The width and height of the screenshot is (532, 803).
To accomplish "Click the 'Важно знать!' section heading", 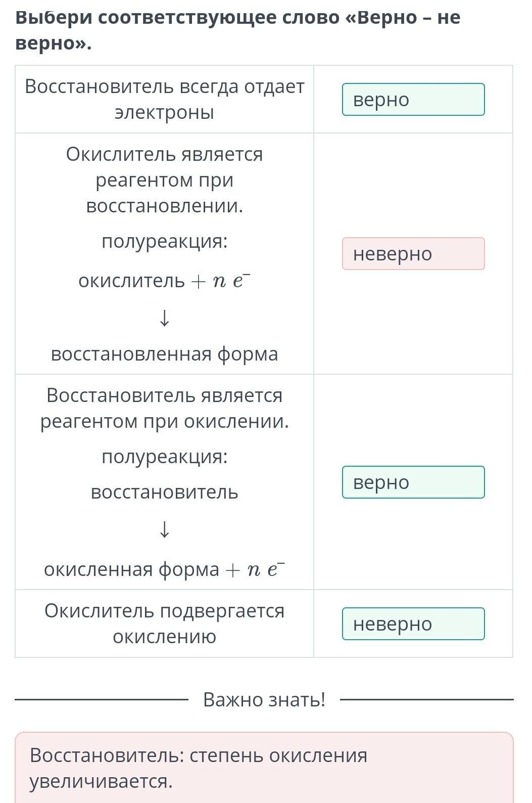I will 264,700.
